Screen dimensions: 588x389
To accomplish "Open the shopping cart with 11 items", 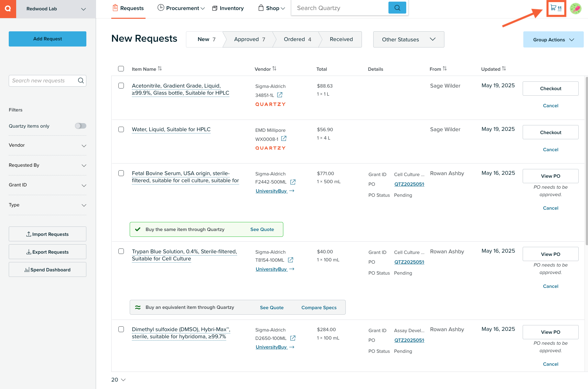I will (x=556, y=8).
